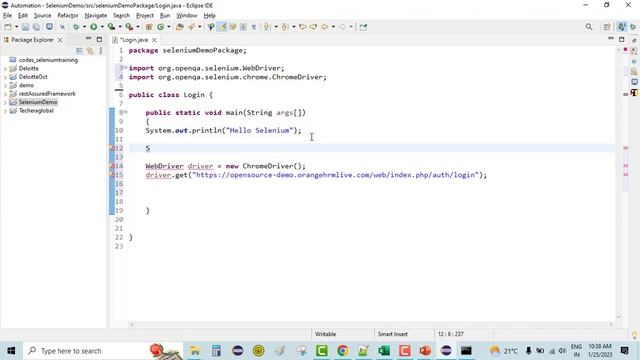
Task: Collapse the main method fold at line 8
Action: [125, 112]
